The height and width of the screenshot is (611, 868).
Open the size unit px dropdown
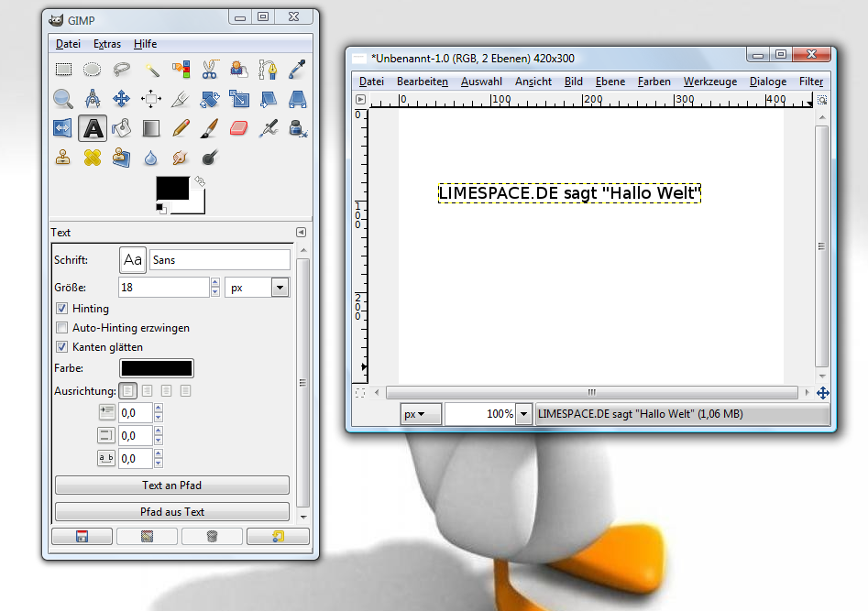[x=280, y=288]
